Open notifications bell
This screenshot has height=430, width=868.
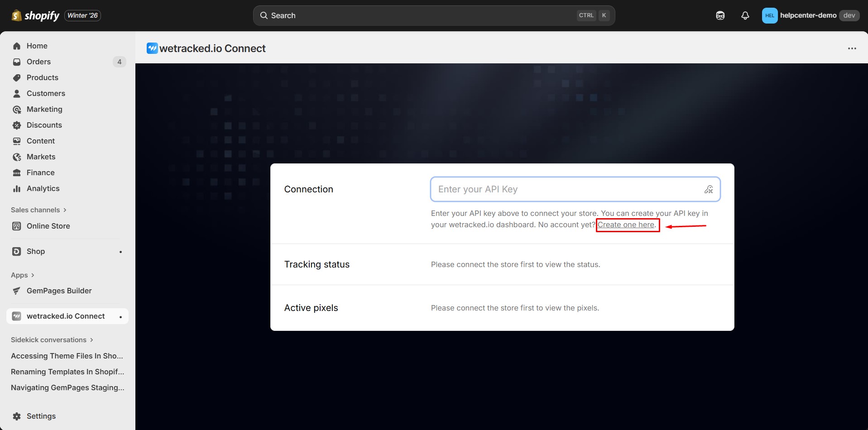[x=745, y=15]
